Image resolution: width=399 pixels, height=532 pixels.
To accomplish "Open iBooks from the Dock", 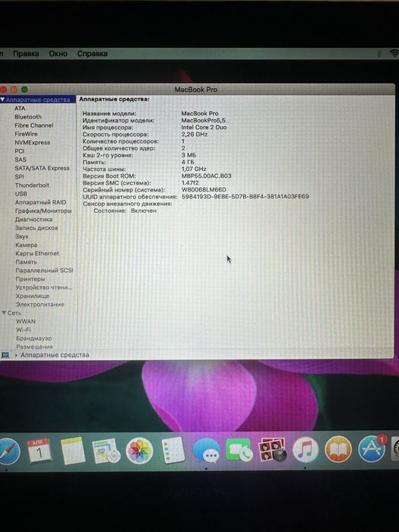I will 338,450.
